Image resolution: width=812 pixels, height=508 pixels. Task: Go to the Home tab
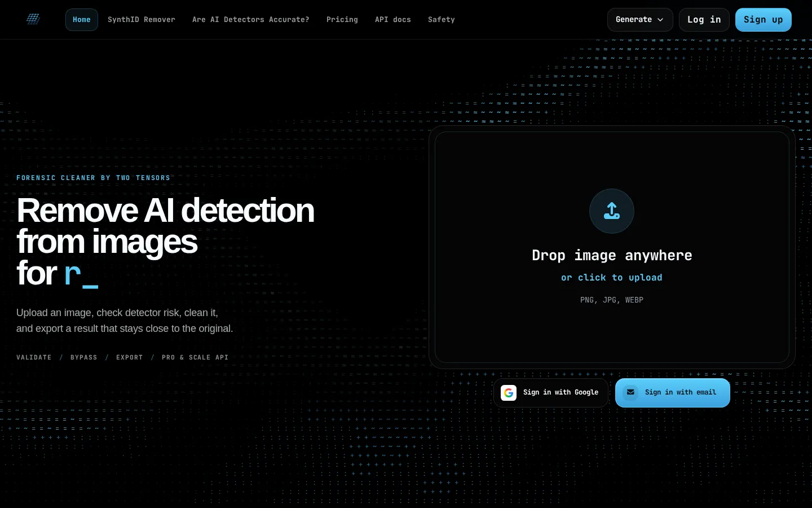coord(82,20)
